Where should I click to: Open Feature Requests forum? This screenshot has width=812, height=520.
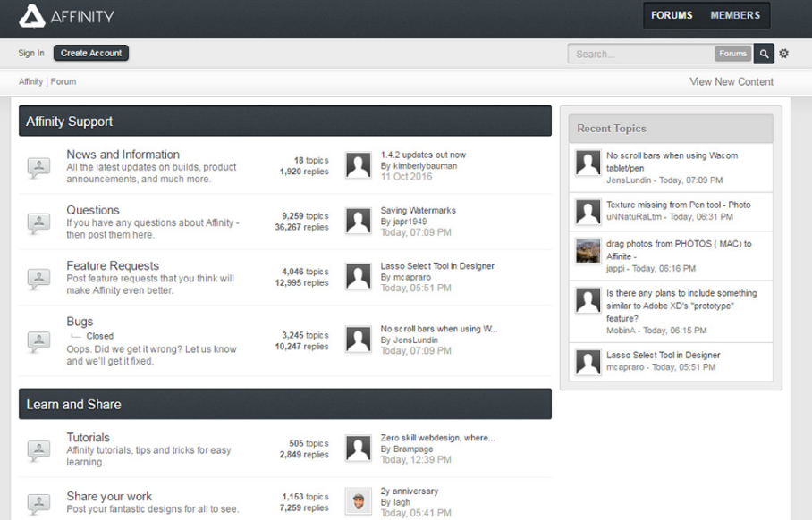pos(113,266)
